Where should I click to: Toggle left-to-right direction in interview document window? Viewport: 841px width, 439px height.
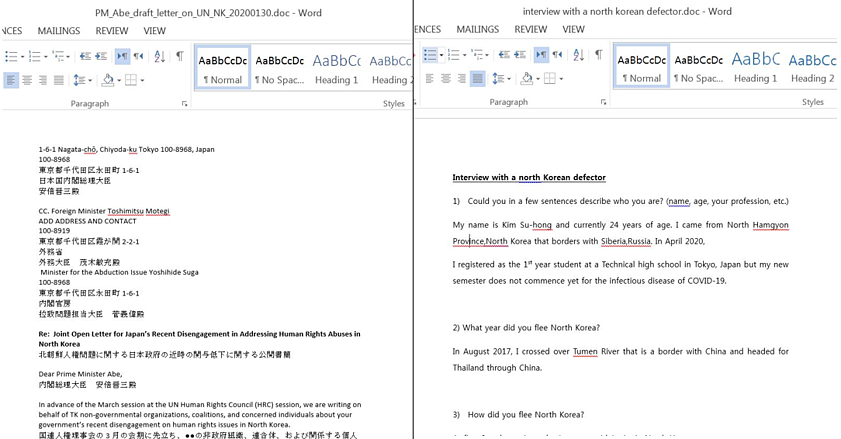coord(541,55)
